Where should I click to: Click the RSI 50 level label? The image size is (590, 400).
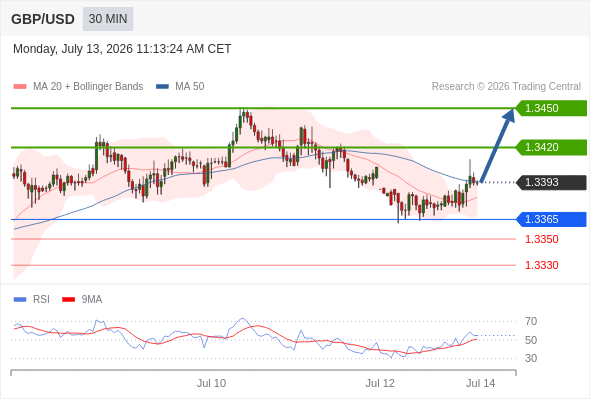click(531, 340)
